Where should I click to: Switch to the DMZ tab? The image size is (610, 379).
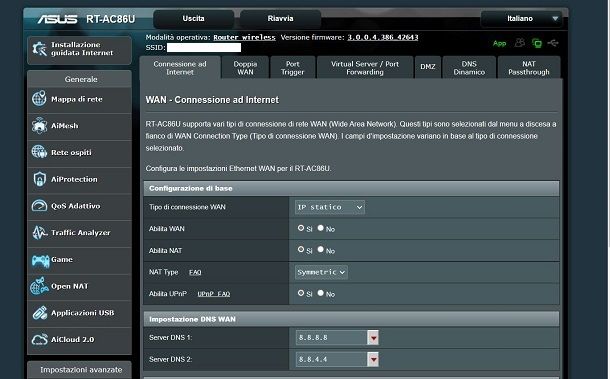tap(428, 67)
